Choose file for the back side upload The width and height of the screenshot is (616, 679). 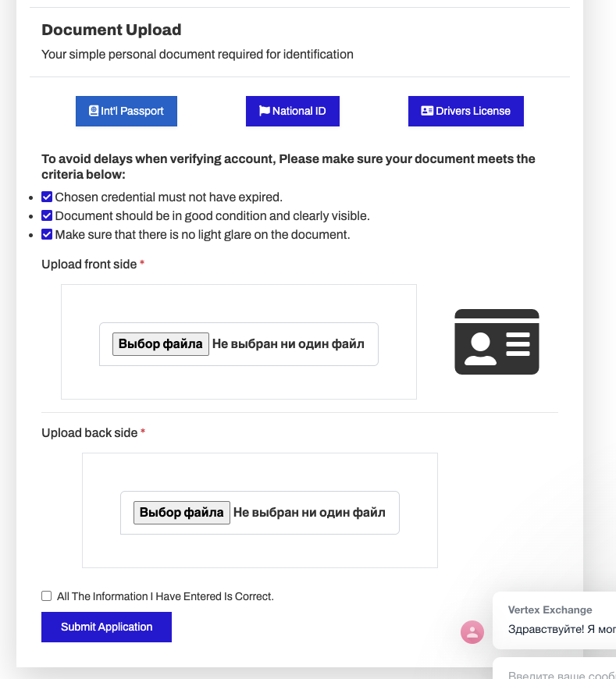click(182, 513)
